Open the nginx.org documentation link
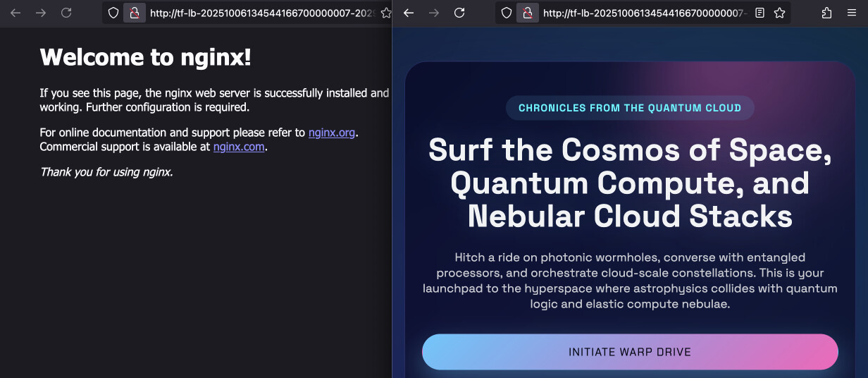 331,133
